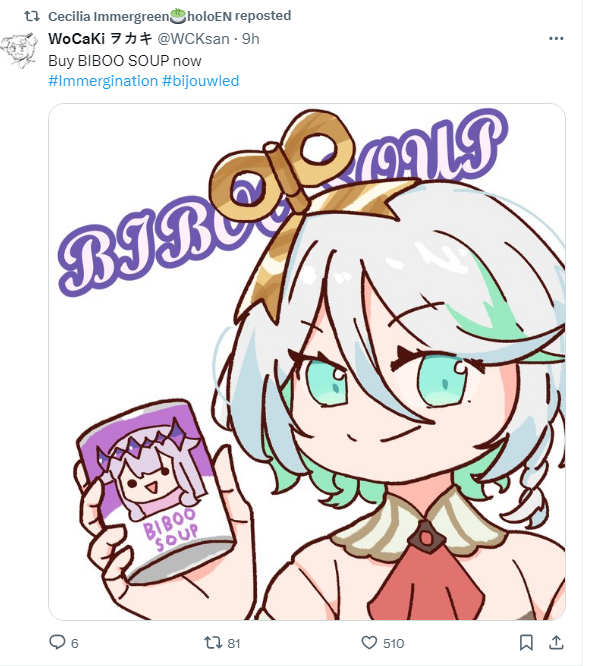
Task: Open Cecilia Immergreen reposted link
Action: [x=169, y=16]
